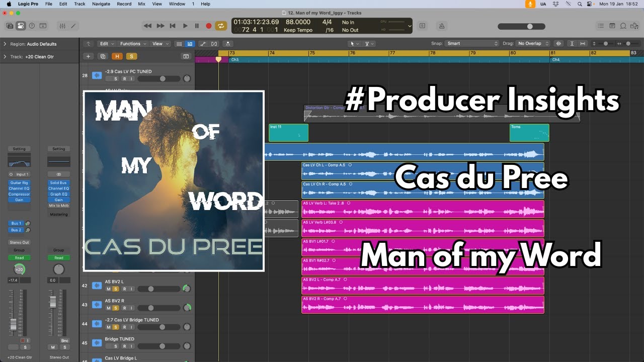Click the Rewind transport button
Image resolution: width=644 pixels, height=362 pixels.
(147, 26)
